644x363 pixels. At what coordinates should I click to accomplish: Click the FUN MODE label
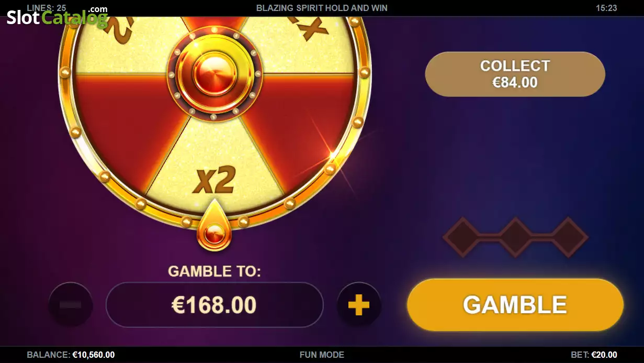[x=322, y=355]
